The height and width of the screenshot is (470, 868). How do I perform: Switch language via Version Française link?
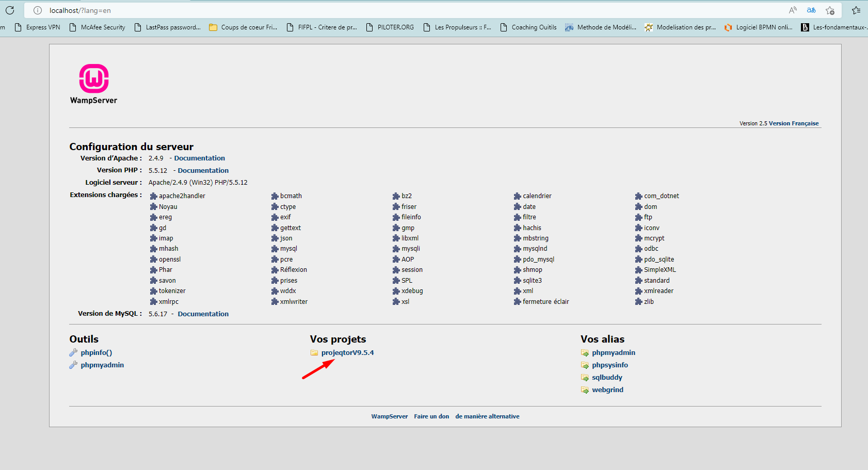(x=793, y=123)
